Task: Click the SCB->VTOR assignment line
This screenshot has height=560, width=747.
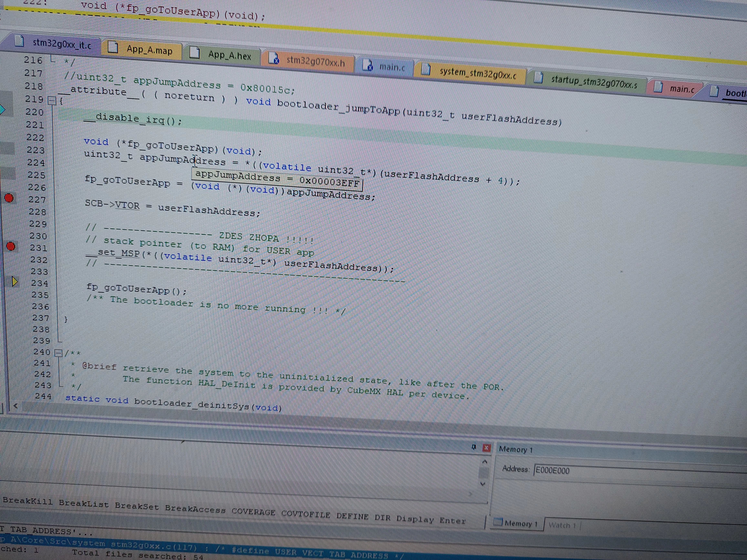Action: pos(173,208)
